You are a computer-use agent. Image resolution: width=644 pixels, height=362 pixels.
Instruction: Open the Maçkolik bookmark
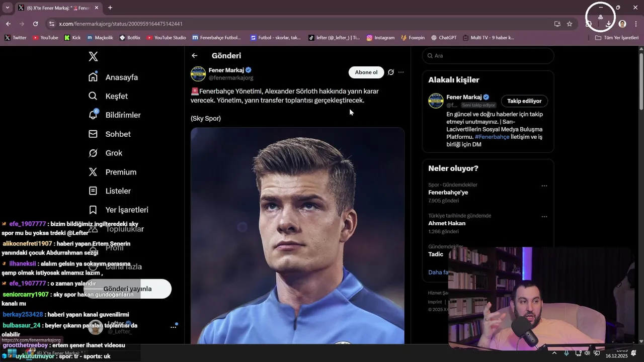point(100,38)
